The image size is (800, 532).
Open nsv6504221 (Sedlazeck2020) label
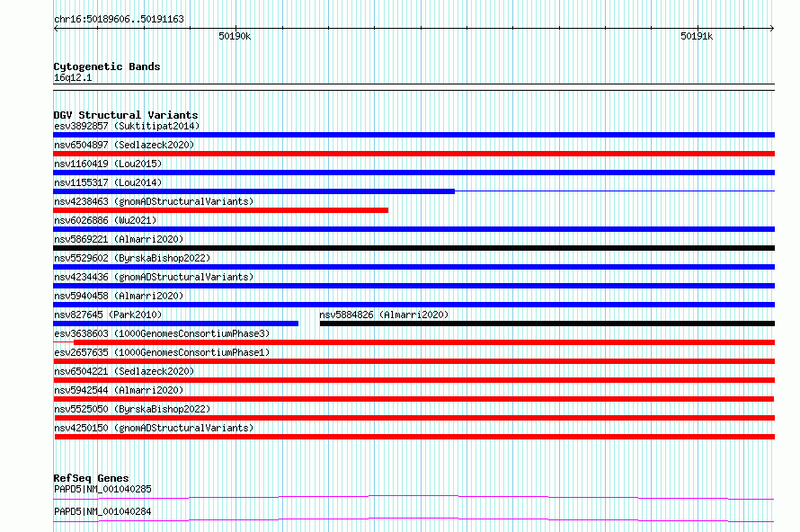pos(124,371)
